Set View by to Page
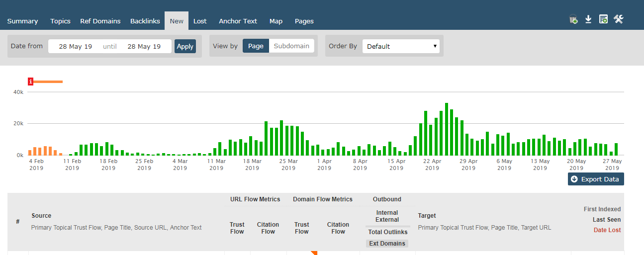This screenshot has width=644, height=255. [x=256, y=46]
